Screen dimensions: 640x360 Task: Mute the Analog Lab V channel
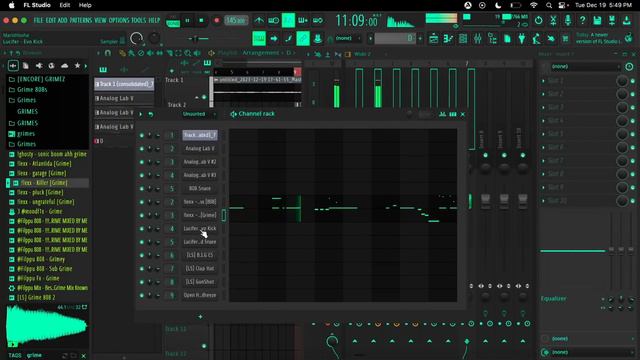point(142,149)
